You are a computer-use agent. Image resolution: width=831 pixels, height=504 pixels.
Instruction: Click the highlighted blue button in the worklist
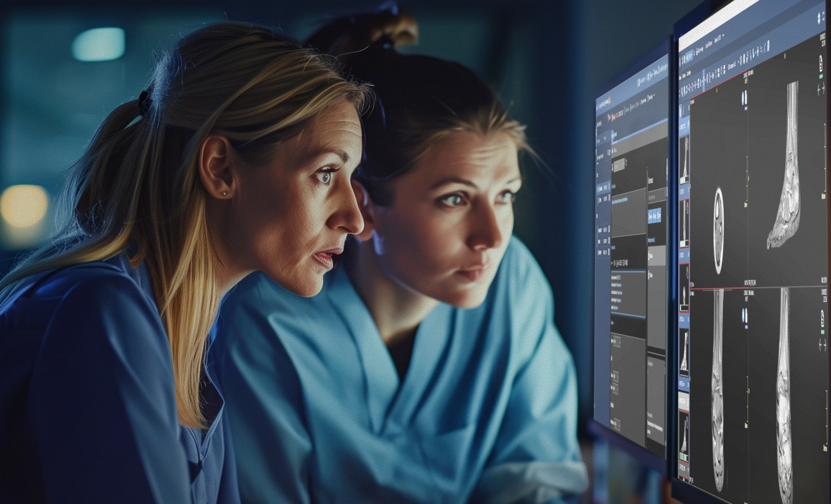[x=654, y=214]
